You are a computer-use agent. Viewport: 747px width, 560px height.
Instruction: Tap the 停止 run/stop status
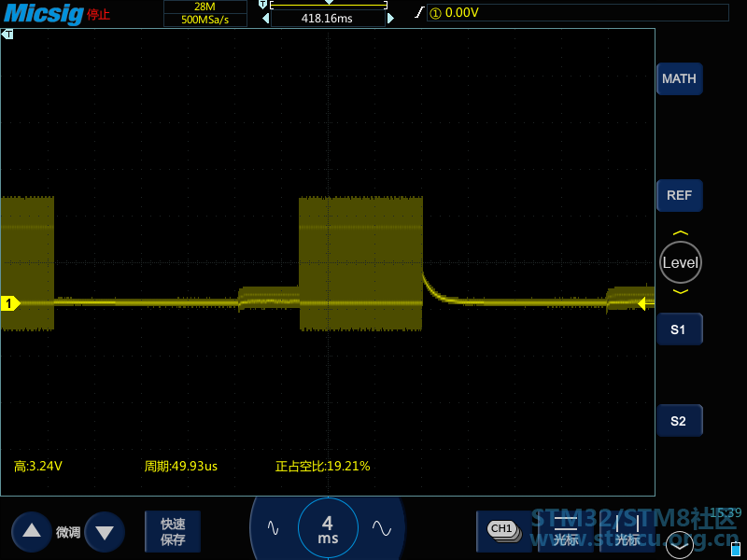pos(98,14)
